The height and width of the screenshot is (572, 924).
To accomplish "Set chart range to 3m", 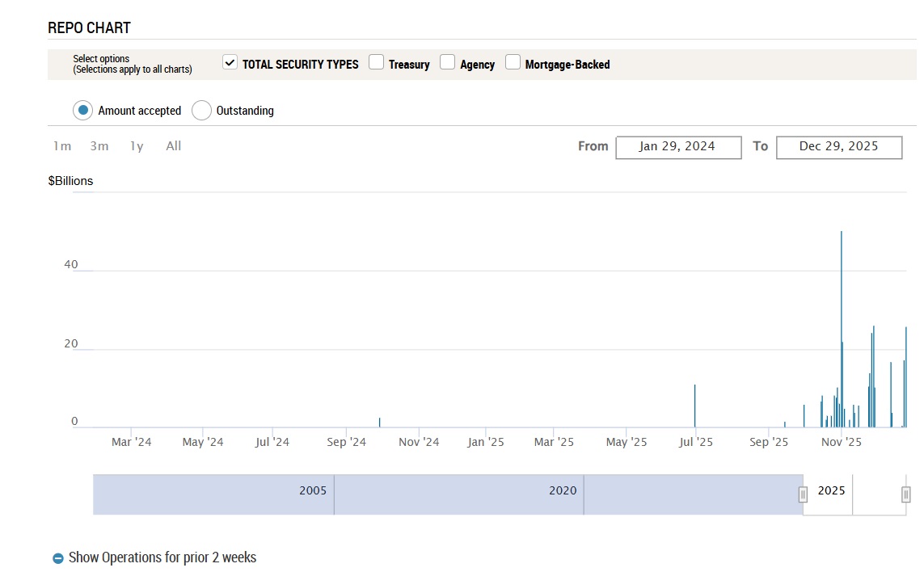I will click(99, 146).
